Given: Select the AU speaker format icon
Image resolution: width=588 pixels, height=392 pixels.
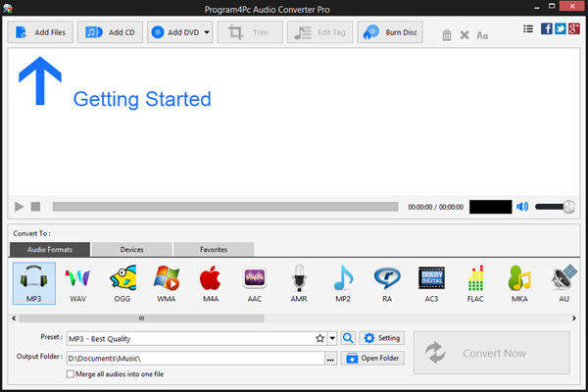Looking at the screenshot, I should coord(564,283).
